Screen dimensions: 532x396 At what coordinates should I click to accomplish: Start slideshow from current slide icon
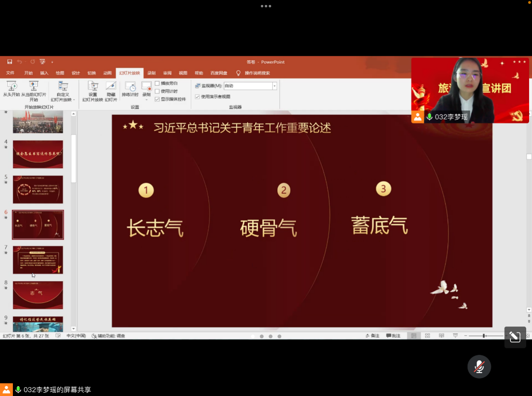click(x=34, y=86)
